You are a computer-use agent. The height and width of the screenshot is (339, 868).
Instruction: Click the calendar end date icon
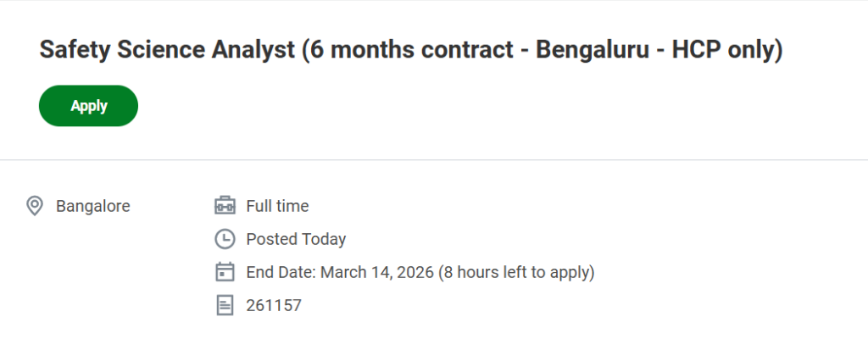225,272
